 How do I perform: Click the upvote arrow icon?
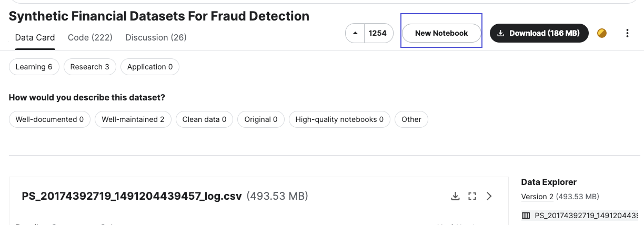pyautogui.click(x=355, y=33)
